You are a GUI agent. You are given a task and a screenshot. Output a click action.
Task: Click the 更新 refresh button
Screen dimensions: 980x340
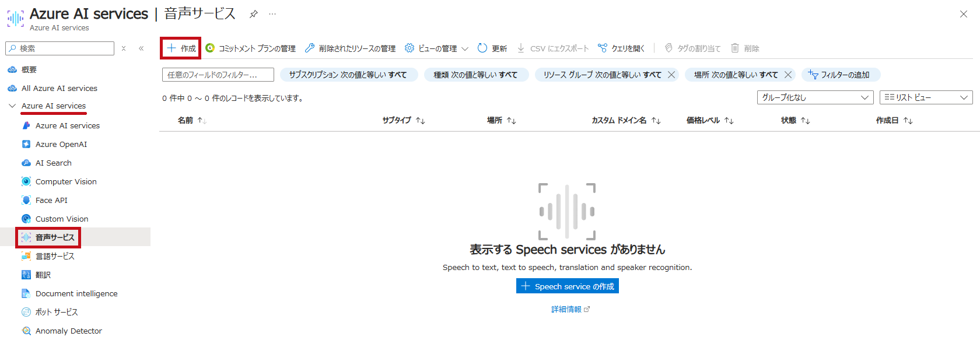[x=492, y=48]
